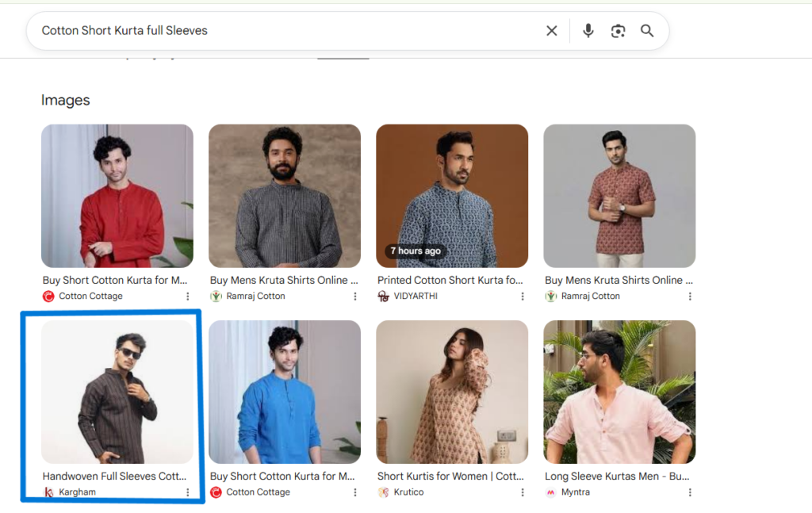Open the three-dot menu for the short-sleeve maroon kurta Ramraj Cotton result

(x=689, y=296)
